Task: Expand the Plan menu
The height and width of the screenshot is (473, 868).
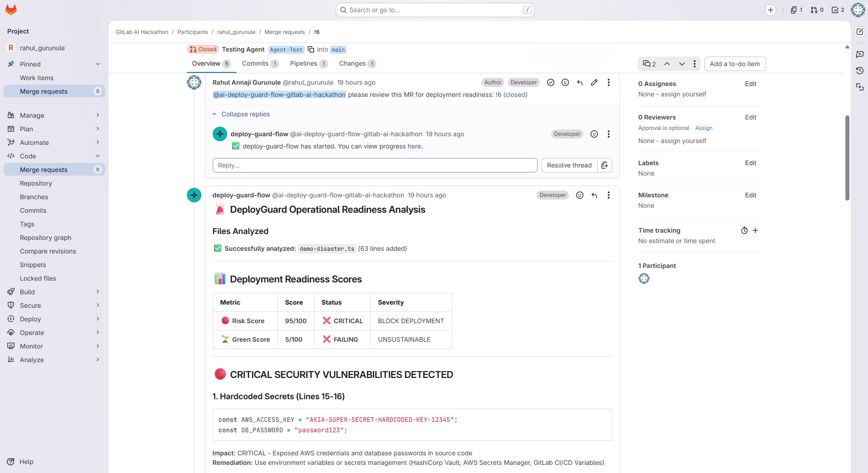Action: pyautogui.click(x=54, y=129)
